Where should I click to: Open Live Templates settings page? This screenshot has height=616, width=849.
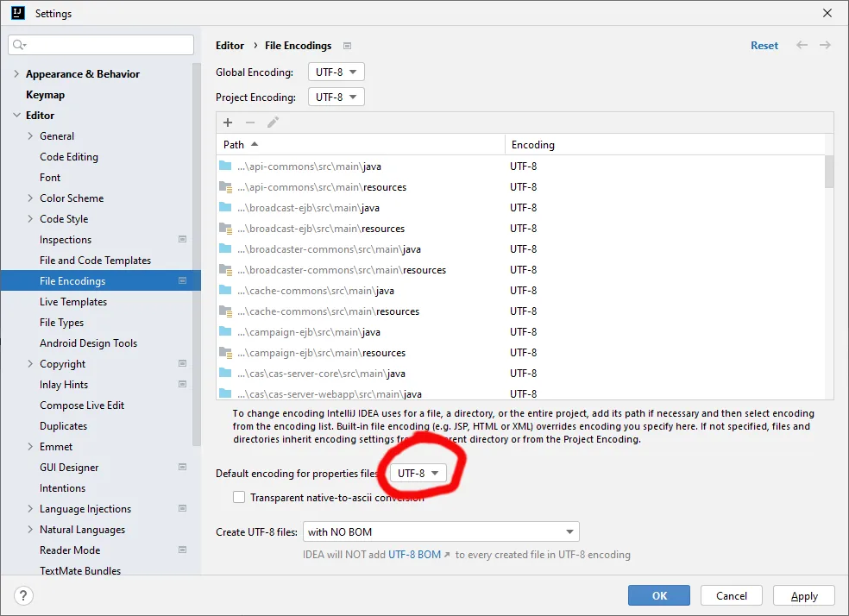pyautogui.click(x=73, y=301)
